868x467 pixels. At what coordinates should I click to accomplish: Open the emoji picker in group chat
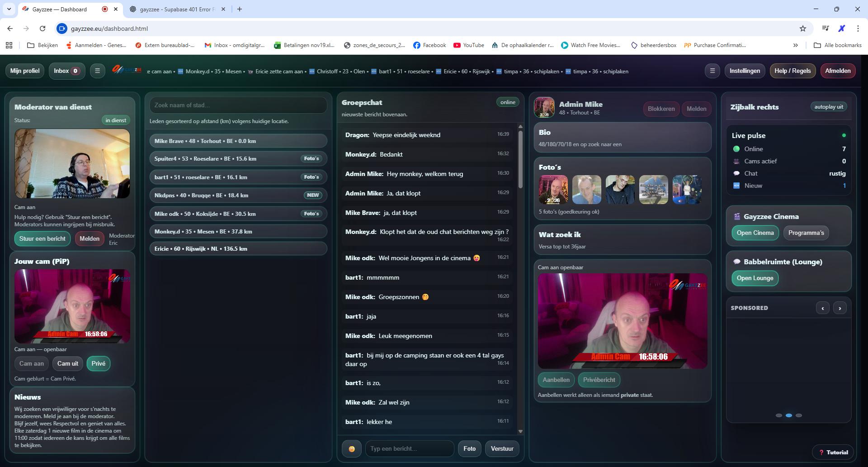click(352, 449)
